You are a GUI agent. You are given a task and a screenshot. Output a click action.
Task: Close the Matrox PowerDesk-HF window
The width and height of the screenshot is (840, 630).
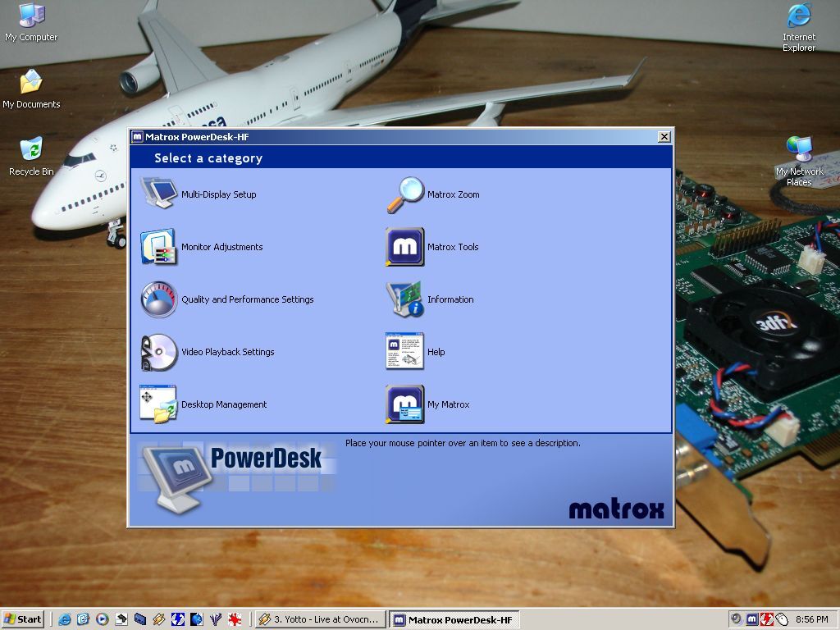(x=664, y=137)
